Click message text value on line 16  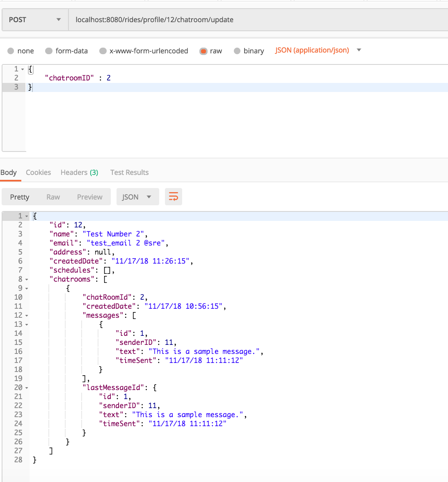pyautogui.click(x=204, y=352)
